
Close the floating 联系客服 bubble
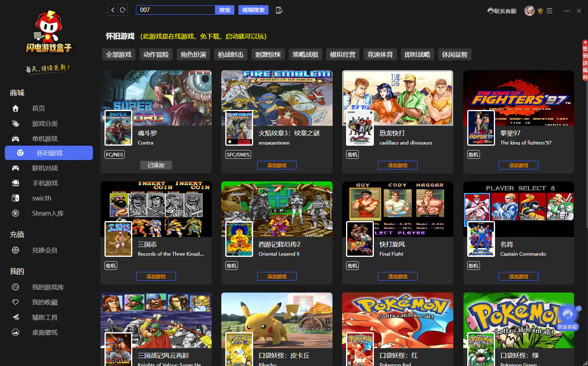point(579,308)
